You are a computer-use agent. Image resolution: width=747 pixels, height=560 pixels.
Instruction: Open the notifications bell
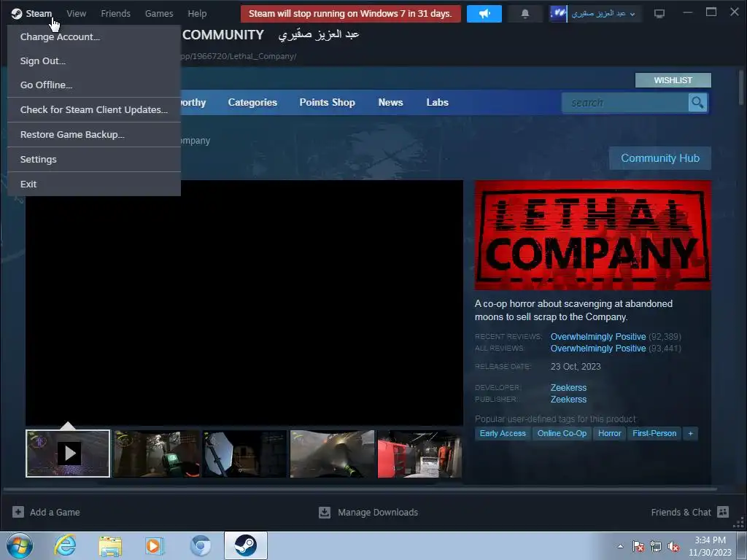525,14
